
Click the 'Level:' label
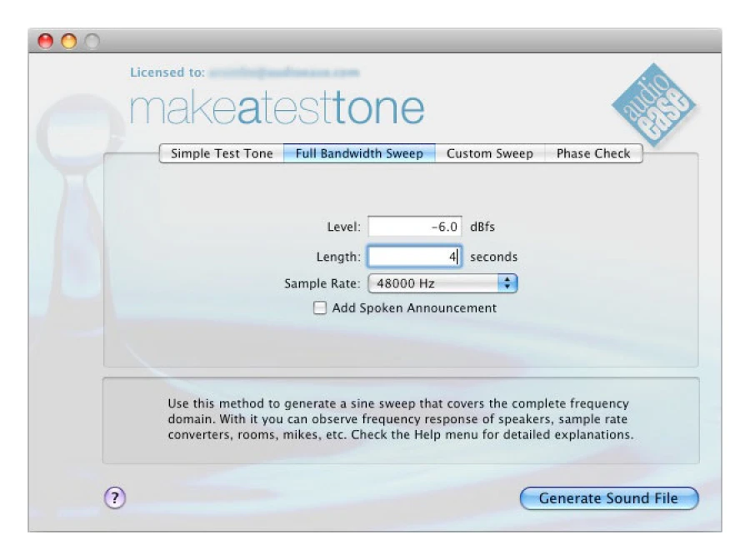[343, 227]
